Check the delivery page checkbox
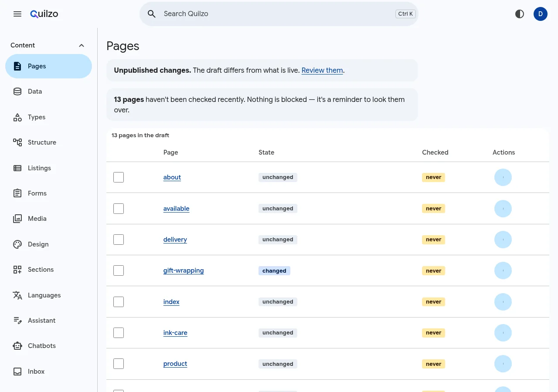 pos(119,240)
